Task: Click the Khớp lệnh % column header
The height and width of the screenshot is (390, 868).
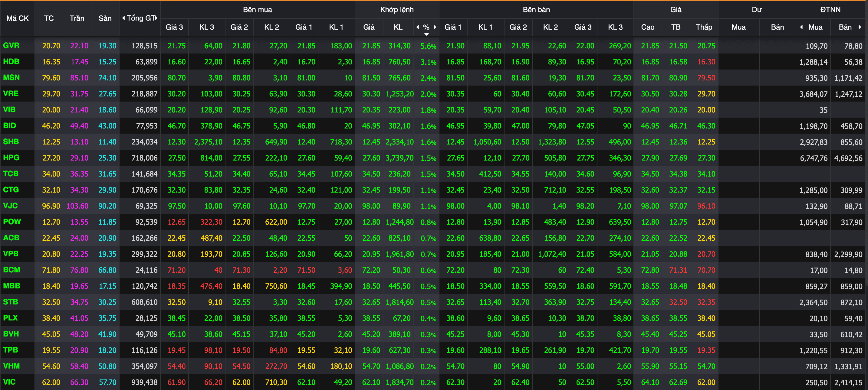Action: [x=426, y=27]
